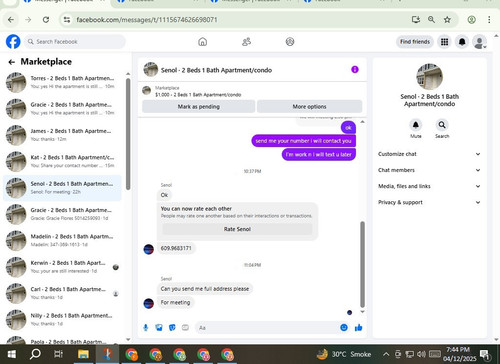The image size is (500, 364).
Task: Send a thumbs up like
Action: coord(359,328)
